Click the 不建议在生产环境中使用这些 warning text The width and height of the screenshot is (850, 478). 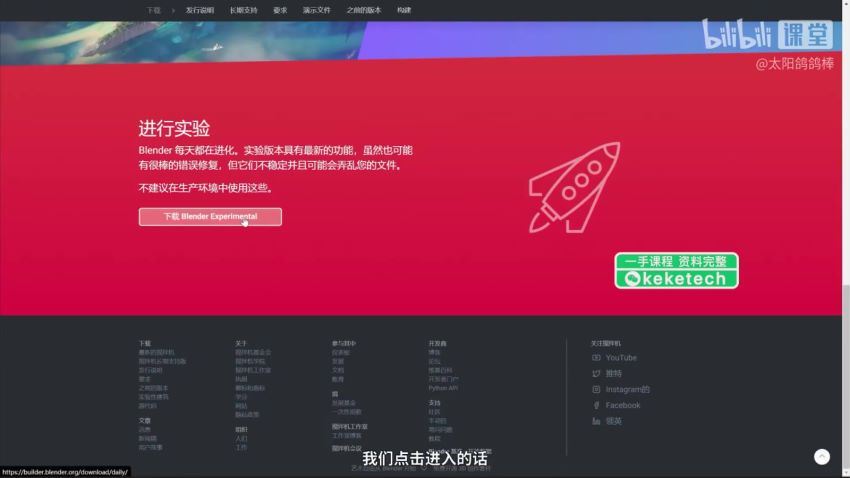pos(207,188)
